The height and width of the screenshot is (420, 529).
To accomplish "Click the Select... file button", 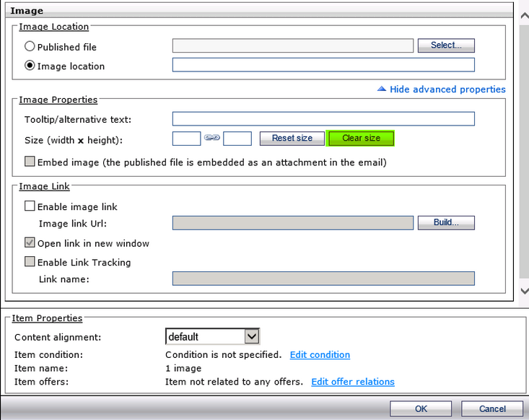I will point(445,45).
